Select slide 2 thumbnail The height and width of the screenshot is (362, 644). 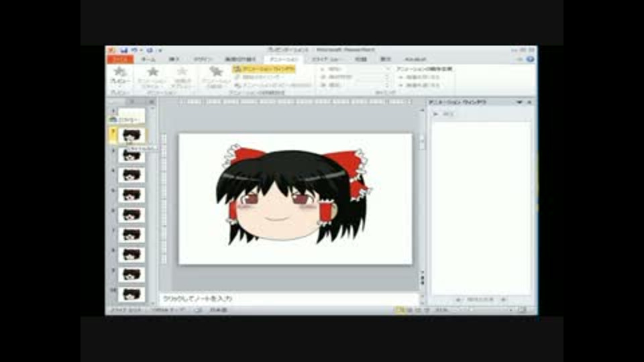(x=131, y=135)
